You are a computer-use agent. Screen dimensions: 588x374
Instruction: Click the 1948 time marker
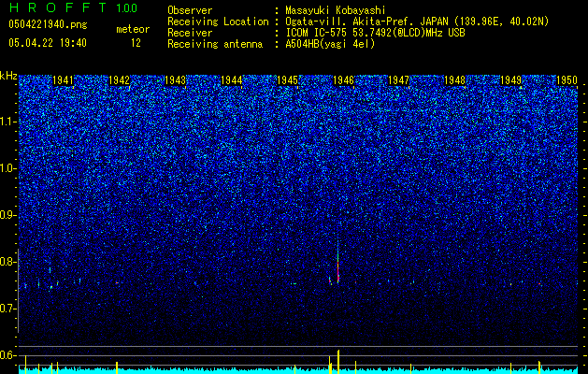[454, 80]
